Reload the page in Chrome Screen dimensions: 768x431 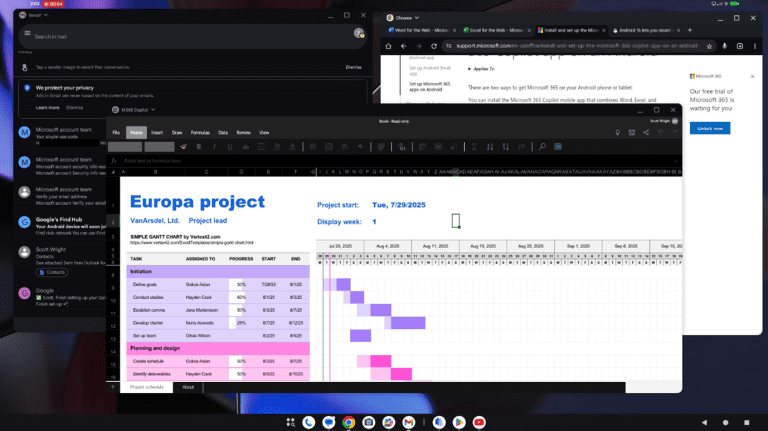tap(434, 46)
